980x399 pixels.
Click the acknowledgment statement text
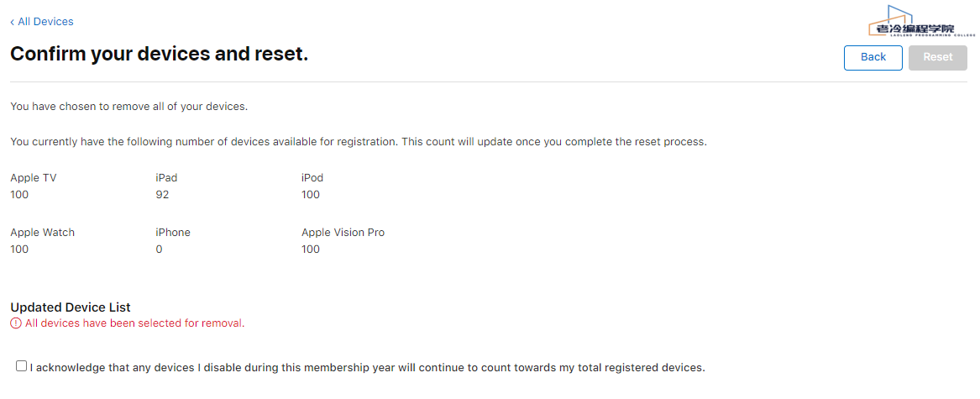pos(367,367)
